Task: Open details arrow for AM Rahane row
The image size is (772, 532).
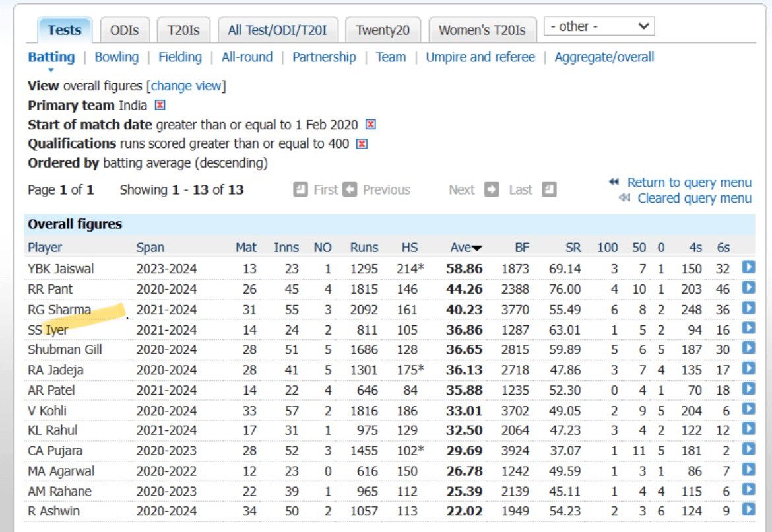Action: click(x=748, y=490)
